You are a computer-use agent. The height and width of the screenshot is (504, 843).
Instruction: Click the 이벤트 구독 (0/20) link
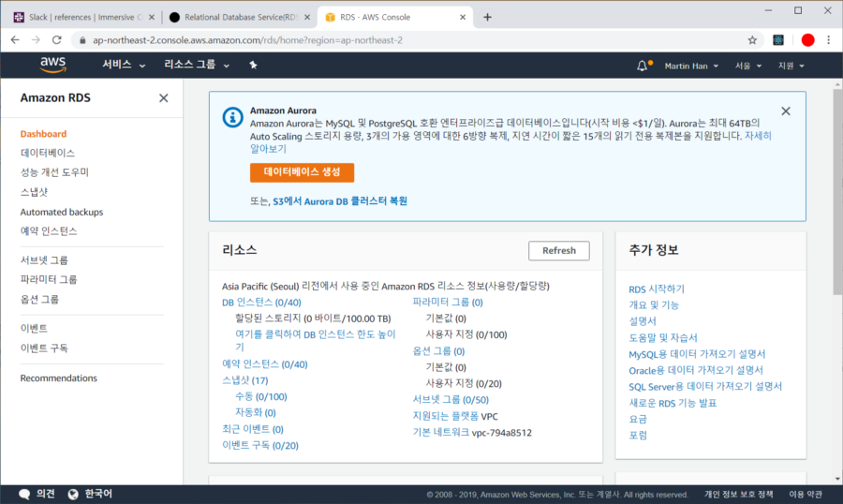260,445
